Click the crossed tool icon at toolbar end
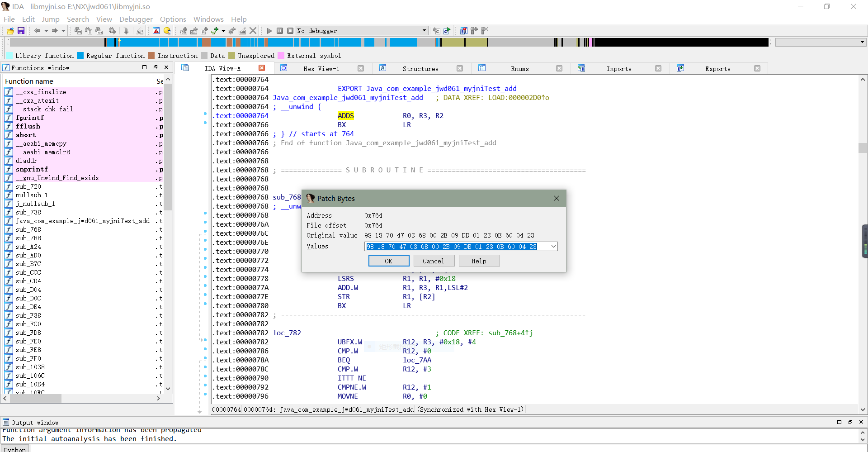 pos(485,31)
